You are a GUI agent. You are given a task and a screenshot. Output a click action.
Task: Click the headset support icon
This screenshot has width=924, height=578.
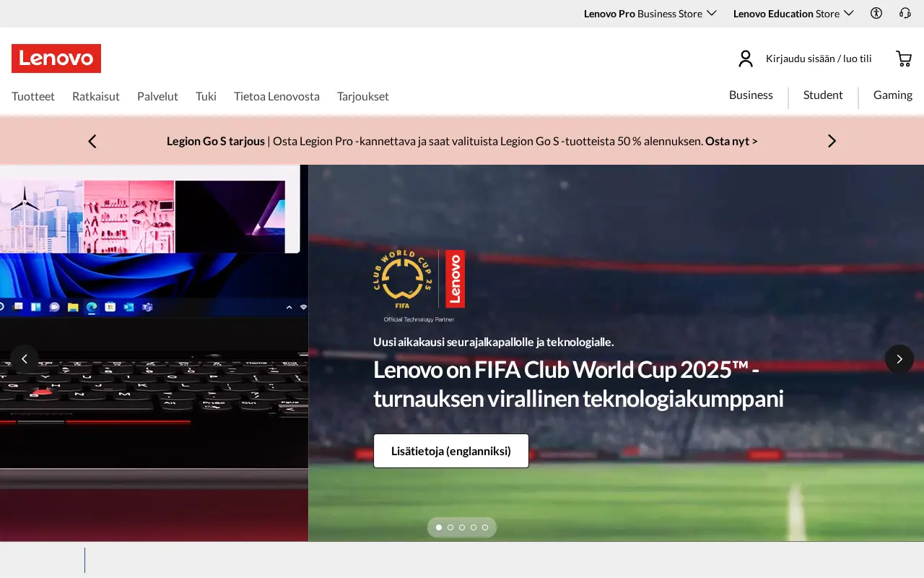point(905,13)
